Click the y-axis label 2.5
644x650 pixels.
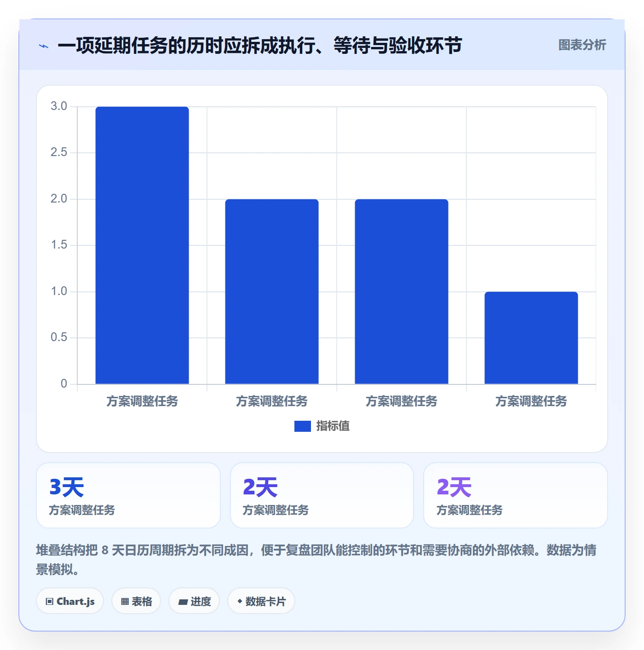coord(59,152)
